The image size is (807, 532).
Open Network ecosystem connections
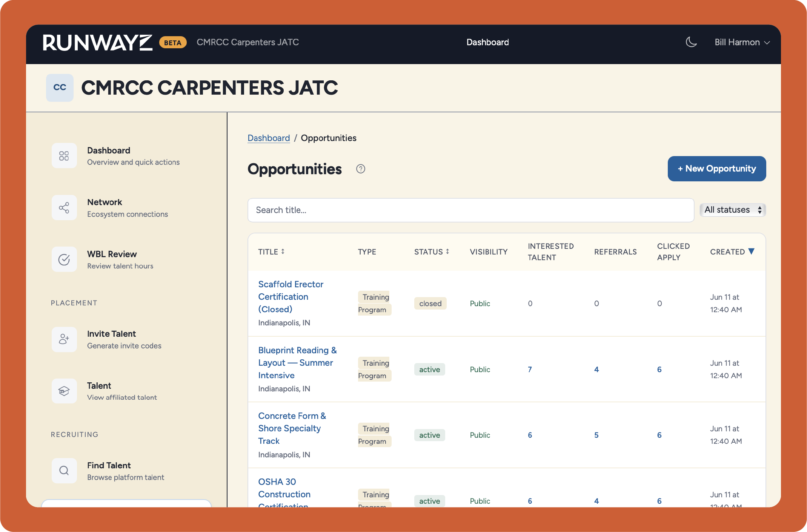tap(126, 208)
